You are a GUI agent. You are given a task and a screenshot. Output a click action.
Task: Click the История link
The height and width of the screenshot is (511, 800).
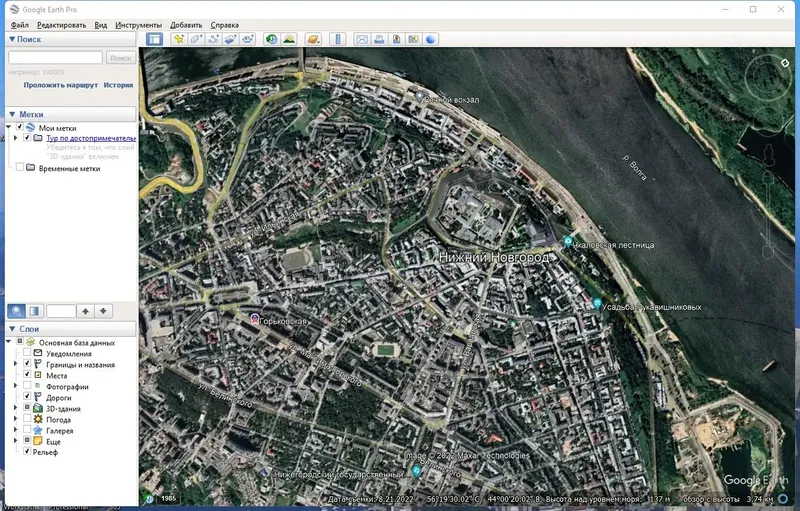click(x=118, y=85)
